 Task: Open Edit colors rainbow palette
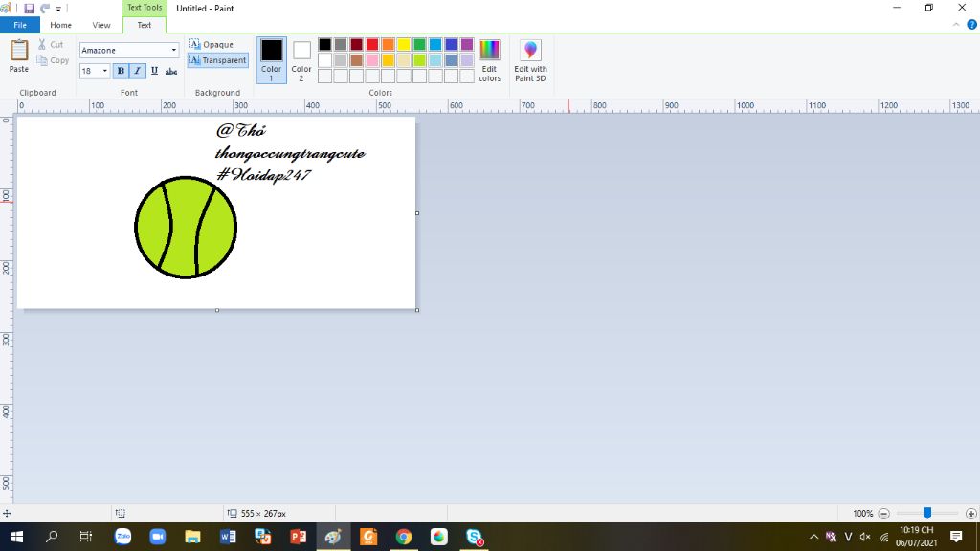pos(489,60)
